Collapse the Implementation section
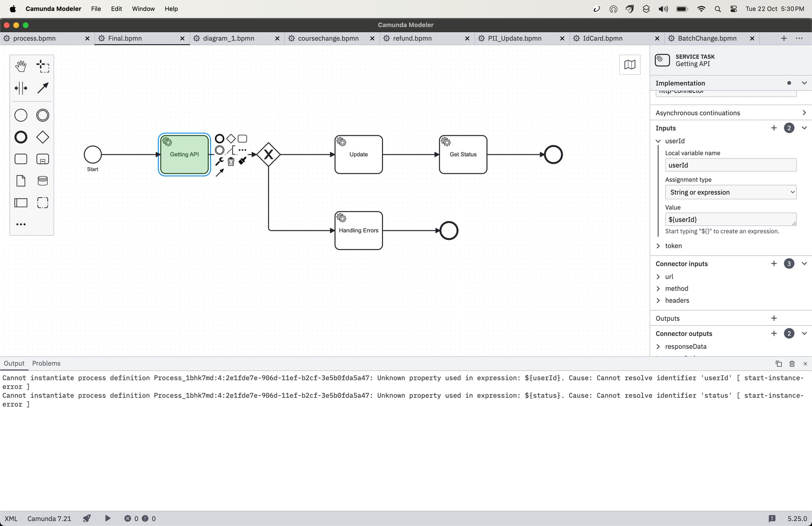 click(804, 83)
